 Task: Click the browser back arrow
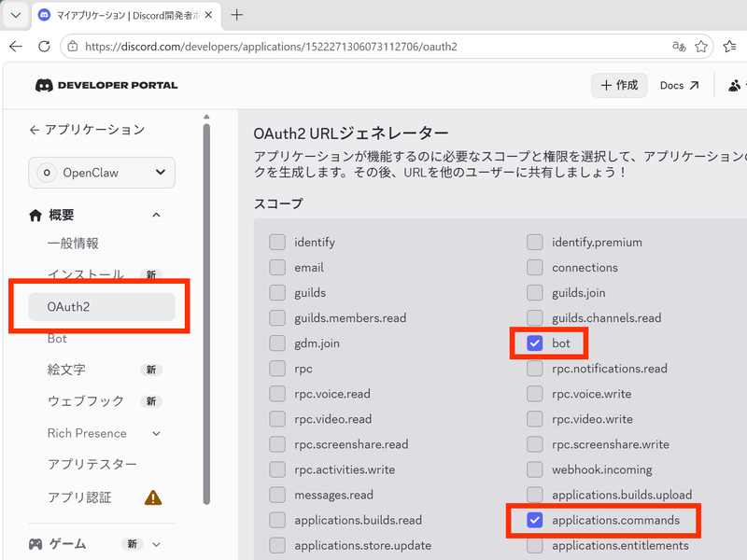[x=16, y=46]
